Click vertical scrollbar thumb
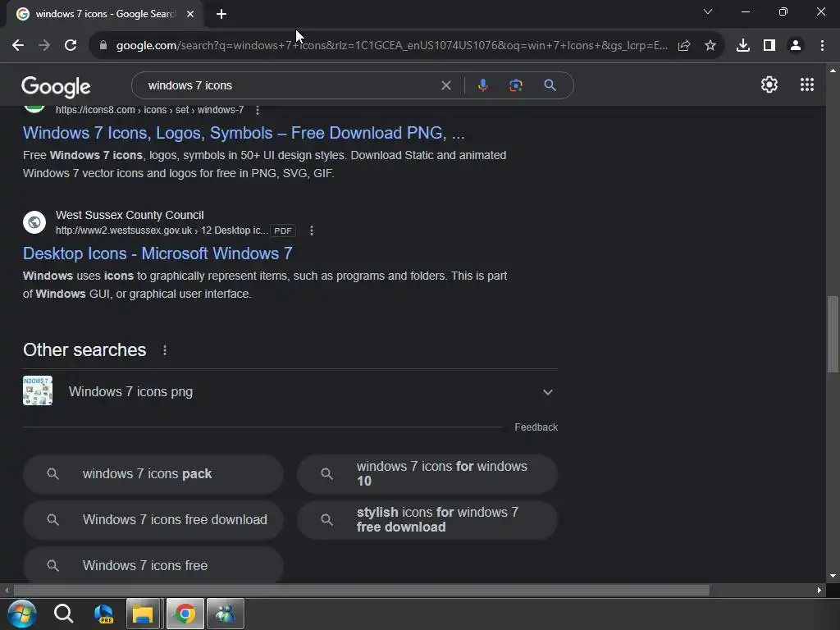Viewport: 840px width, 630px height. (833, 334)
